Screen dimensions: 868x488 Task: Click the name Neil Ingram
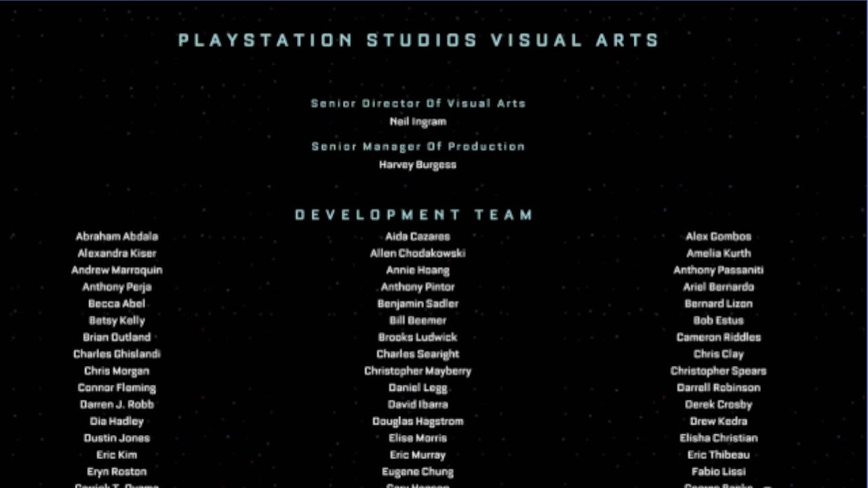418,122
